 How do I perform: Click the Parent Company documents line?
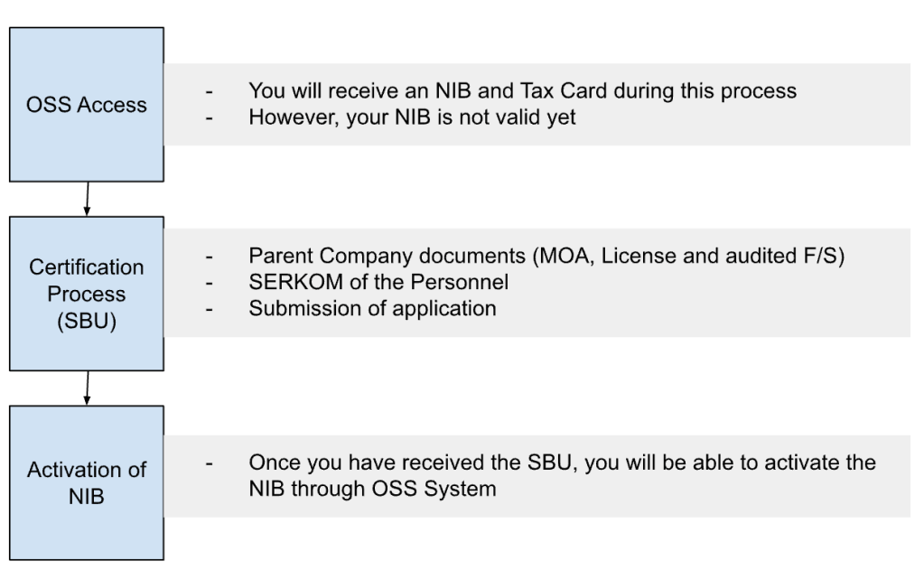(546, 256)
